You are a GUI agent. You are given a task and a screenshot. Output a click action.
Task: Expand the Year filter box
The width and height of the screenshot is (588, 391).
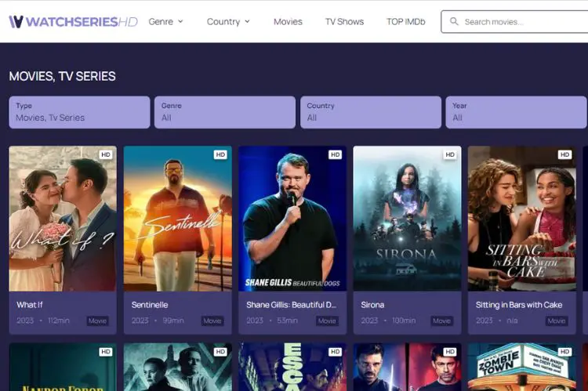pyautogui.click(x=517, y=113)
